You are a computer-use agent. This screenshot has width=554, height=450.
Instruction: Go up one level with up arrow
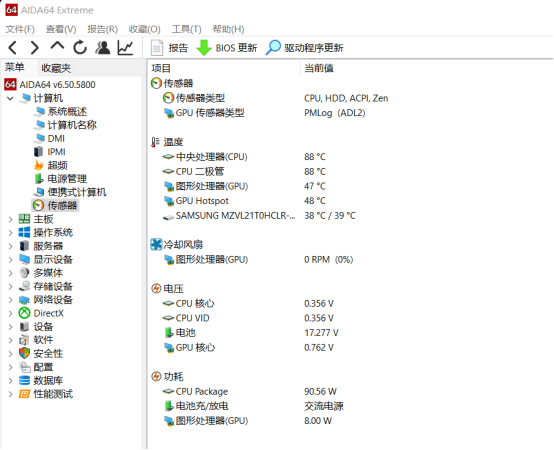(57, 46)
